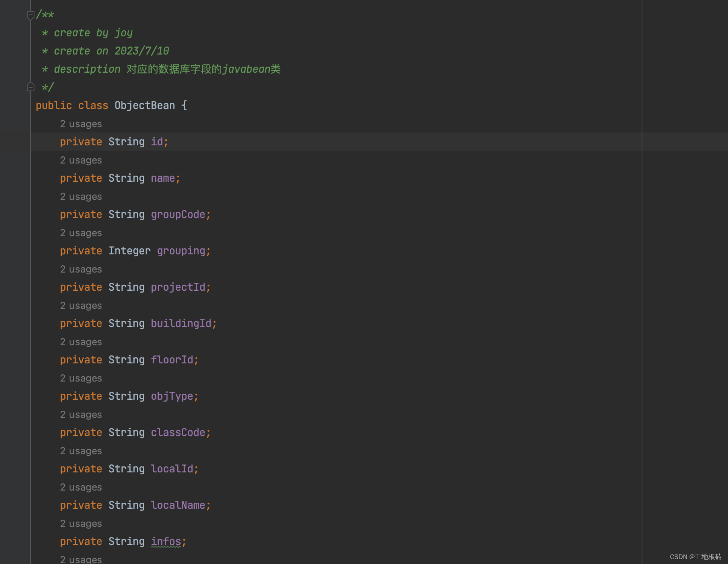This screenshot has height=564, width=728.
Task: Place cursor on the id field name
Action: tap(157, 142)
